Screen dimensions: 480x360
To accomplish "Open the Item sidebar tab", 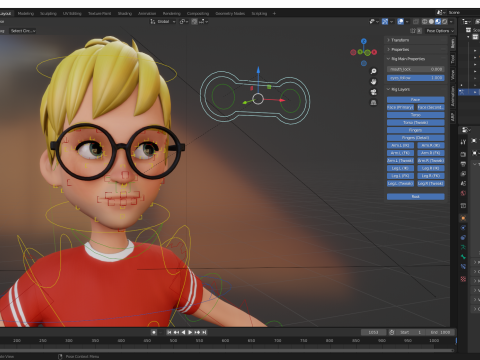I will tap(453, 44).
